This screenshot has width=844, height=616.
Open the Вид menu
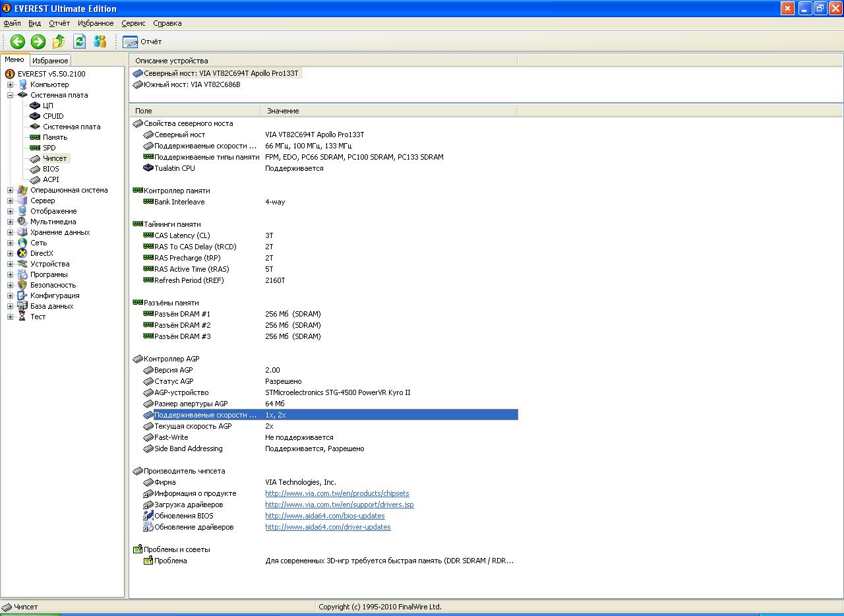click(34, 23)
